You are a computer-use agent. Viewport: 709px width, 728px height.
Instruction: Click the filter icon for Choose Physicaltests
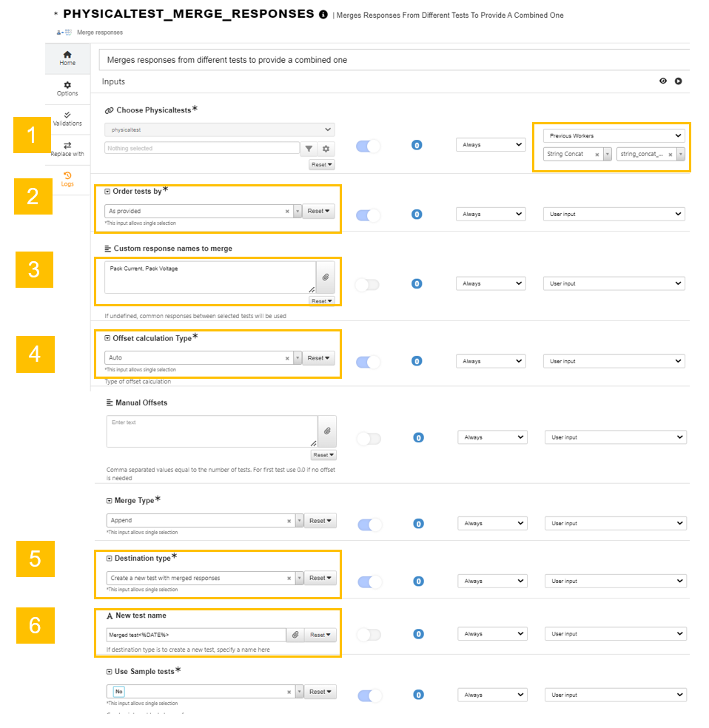[309, 149]
